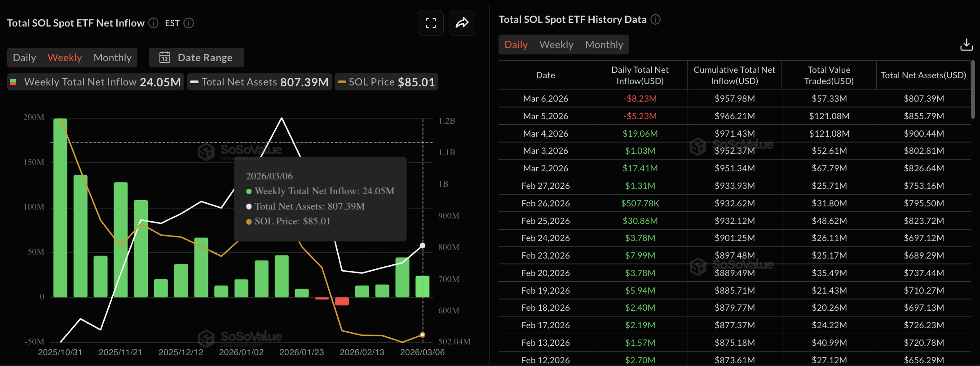Click info icon next to EST
The width and height of the screenshot is (980, 366).
pyautogui.click(x=189, y=23)
